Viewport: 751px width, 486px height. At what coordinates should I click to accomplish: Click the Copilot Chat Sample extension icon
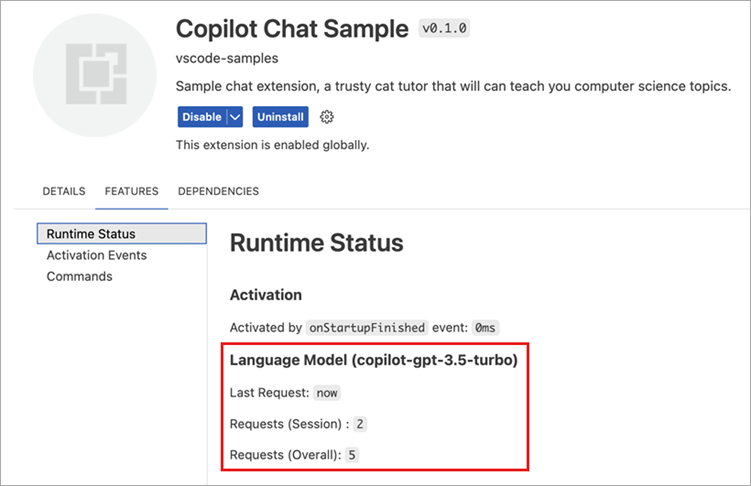(x=95, y=76)
